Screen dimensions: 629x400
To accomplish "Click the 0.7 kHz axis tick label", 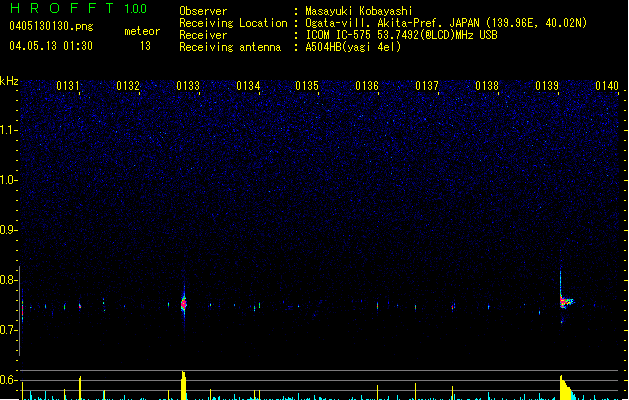I will pyautogui.click(x=8, y=330).
